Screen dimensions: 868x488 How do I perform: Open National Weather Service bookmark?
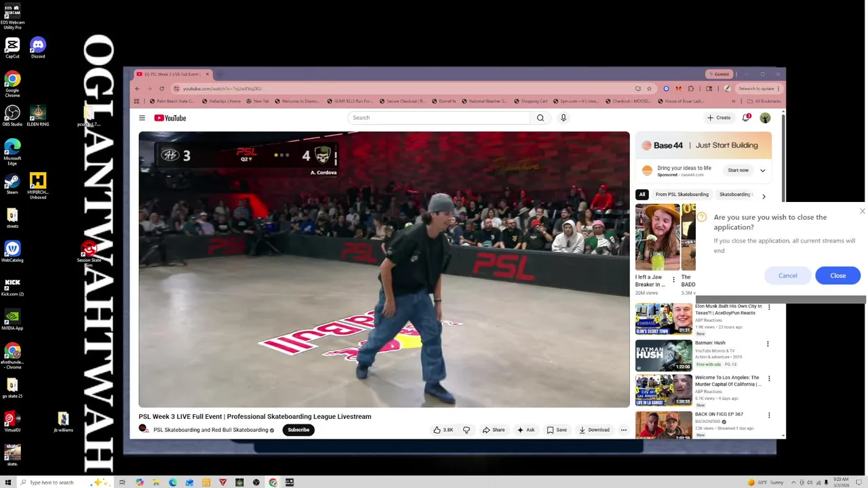(x=484, y=102)
